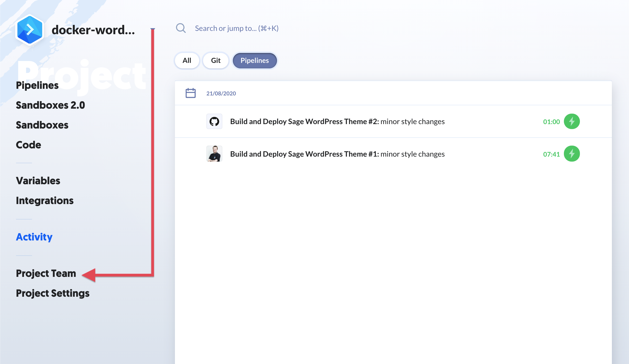
Task: Click the 07:41 duration text
Action: click(551, 154)
